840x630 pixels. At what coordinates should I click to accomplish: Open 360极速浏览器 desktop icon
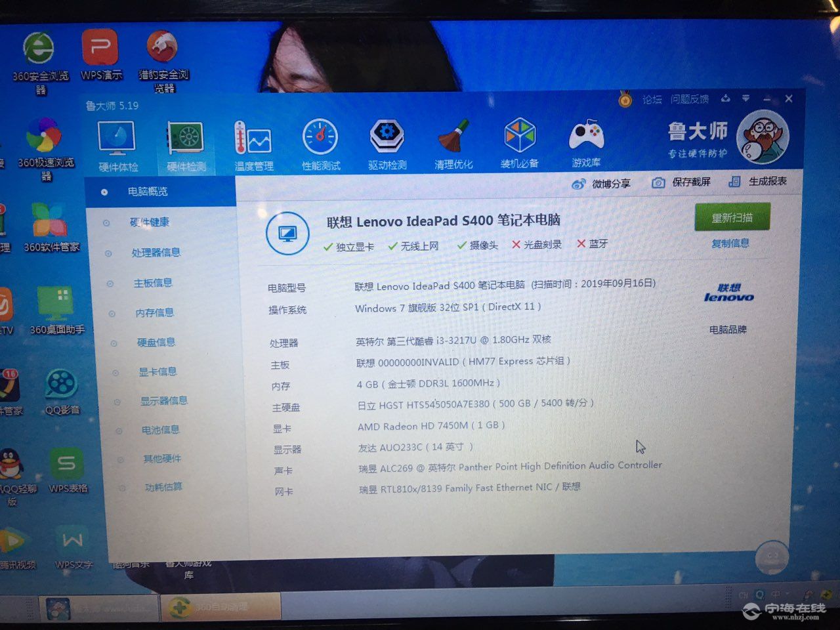[45, 148]
